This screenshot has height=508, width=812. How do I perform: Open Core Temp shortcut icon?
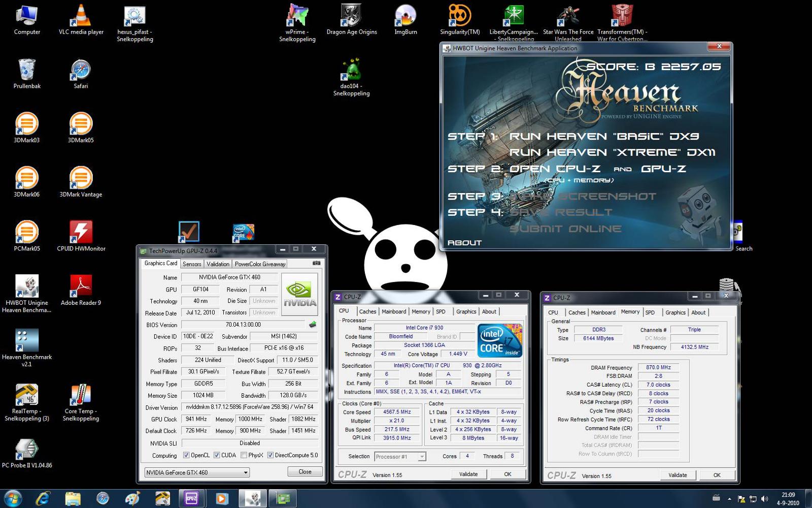(81, 402)
